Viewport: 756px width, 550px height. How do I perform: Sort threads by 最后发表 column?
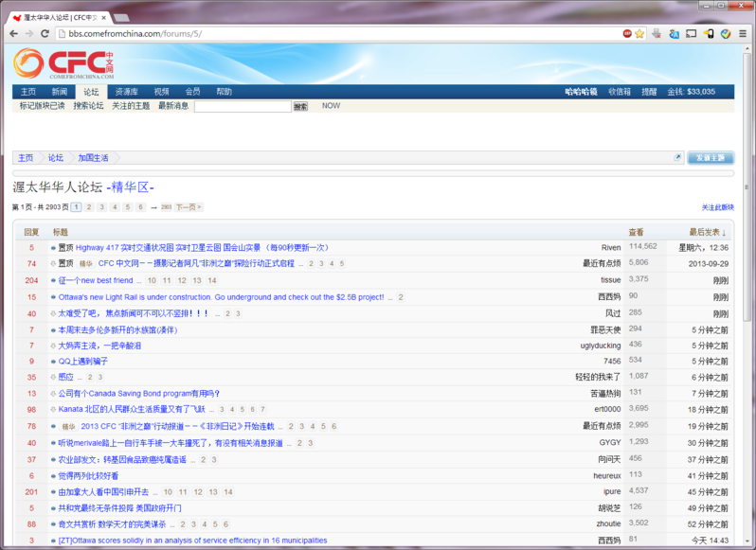[707, 232]
